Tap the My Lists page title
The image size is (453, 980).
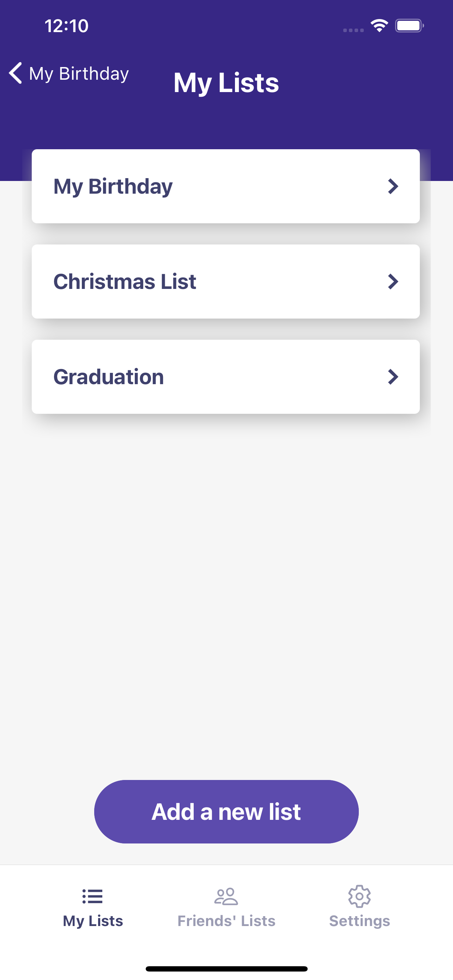226,83
